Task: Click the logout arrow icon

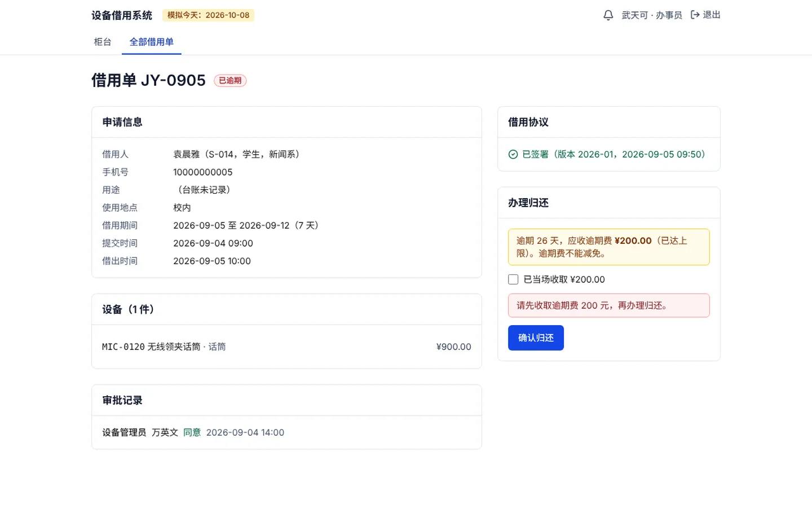Action: tap(695, 15)
